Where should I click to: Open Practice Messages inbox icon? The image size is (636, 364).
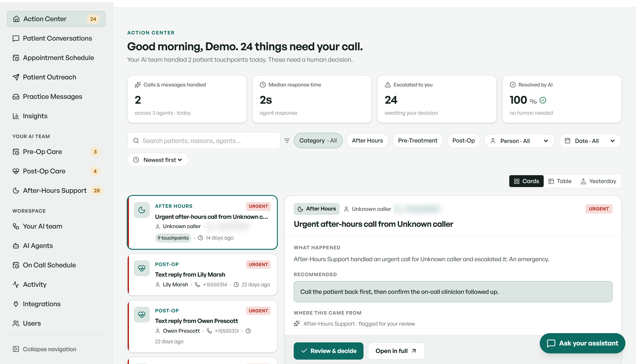click(16, 97)
